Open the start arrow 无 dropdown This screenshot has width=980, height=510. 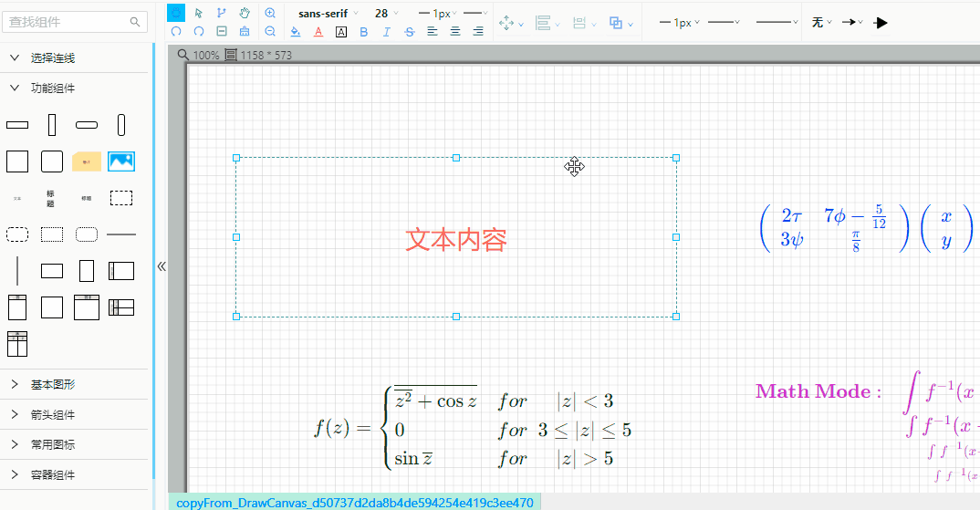[821, 23]
